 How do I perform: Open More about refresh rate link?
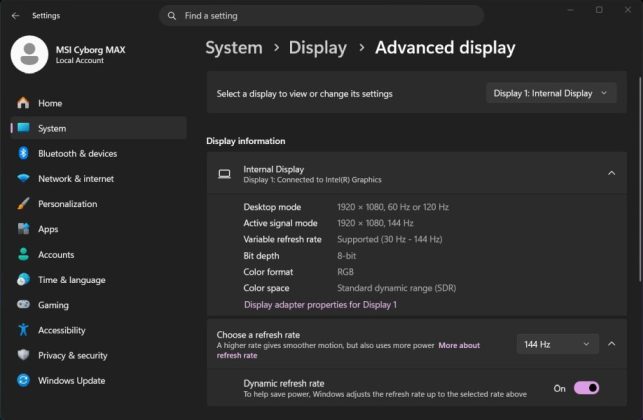(459, 345)
